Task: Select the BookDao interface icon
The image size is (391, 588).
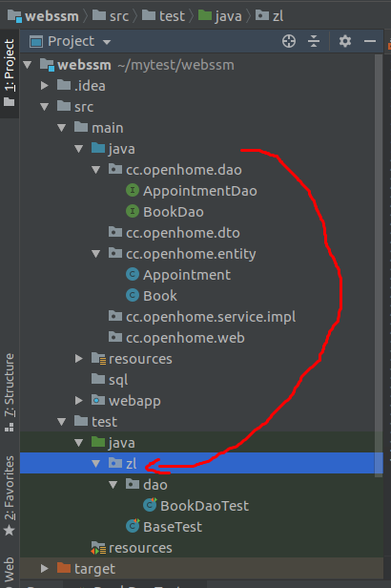Action: pyautogui.click(x=133, y=212)
